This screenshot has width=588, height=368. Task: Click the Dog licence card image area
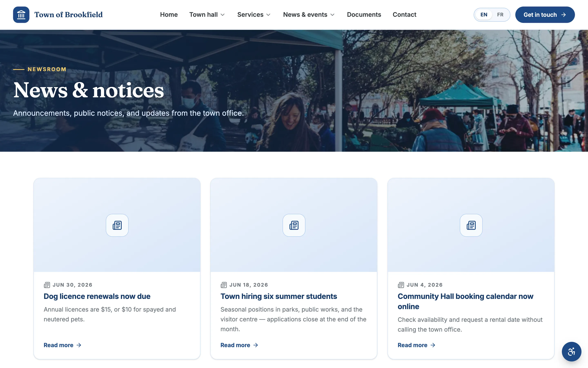click(117, 225)
